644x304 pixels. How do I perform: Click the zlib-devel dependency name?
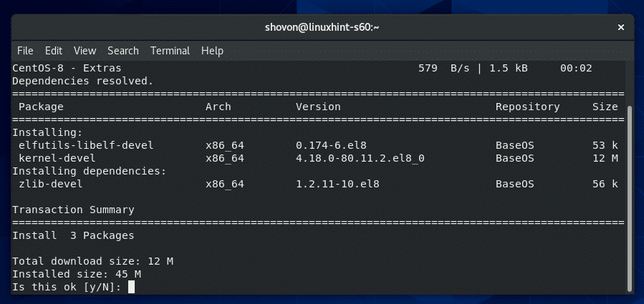tap(50, 184)
